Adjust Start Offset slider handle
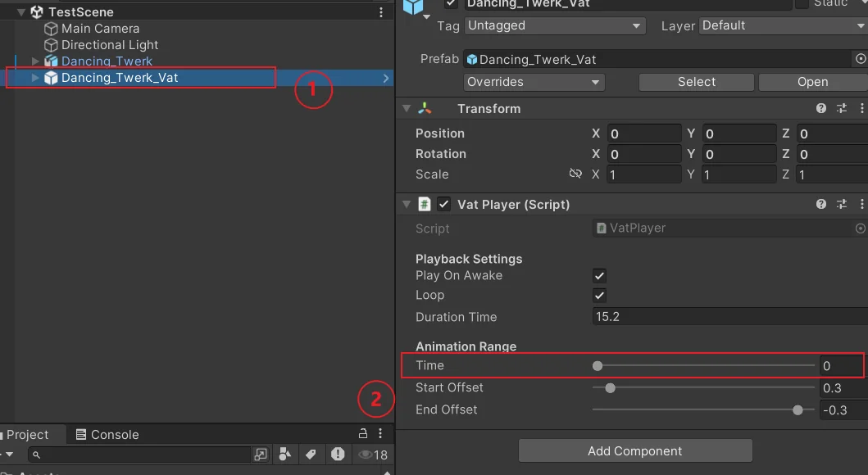Screen dimensions: 868x475 [610, 387]
